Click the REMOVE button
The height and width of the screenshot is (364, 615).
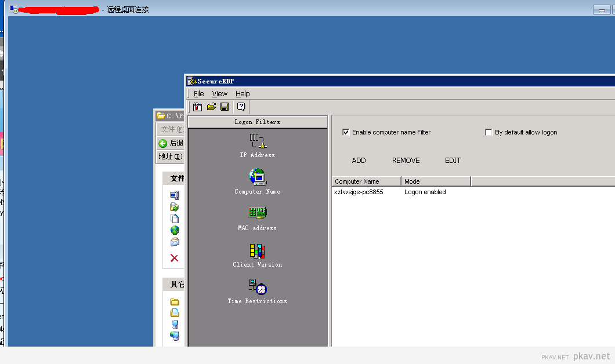point(406,160)
